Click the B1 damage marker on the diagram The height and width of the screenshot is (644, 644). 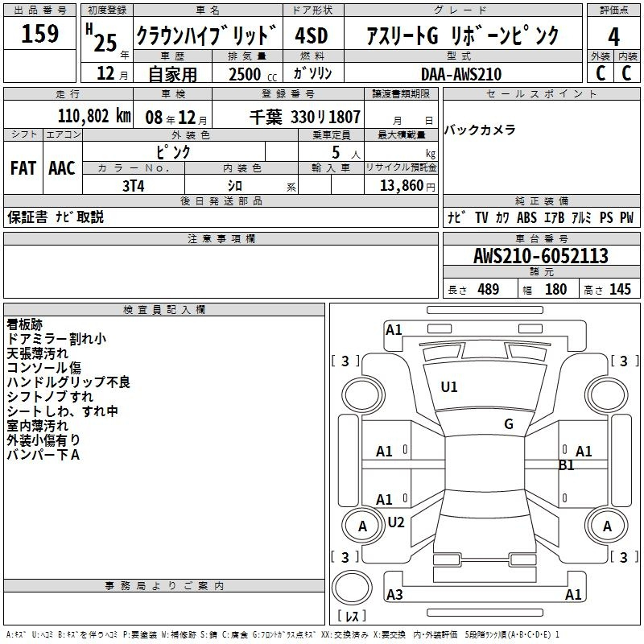[567, 464]
